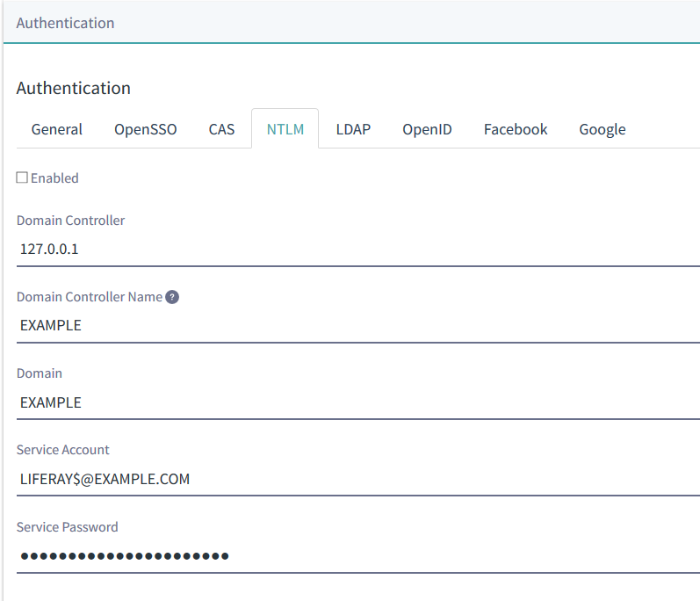This screenshot has width=700, height=601.
Task: Click the Domain Controller field with 127.0.0.1
Action: coord(358,250)
